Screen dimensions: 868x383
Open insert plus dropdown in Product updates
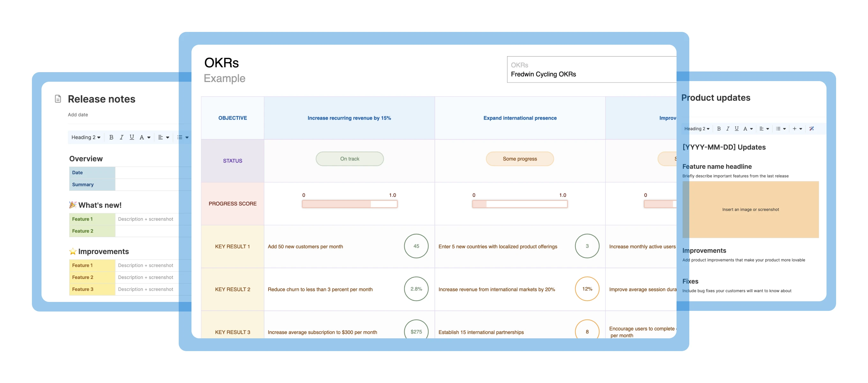(x=797, y=128)
